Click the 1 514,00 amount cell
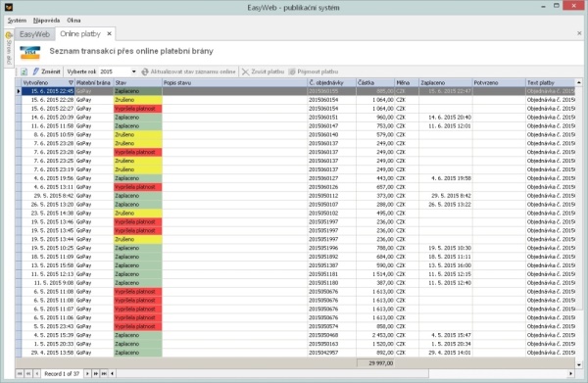Screen dimensions: 588x383 coord(375,274)
